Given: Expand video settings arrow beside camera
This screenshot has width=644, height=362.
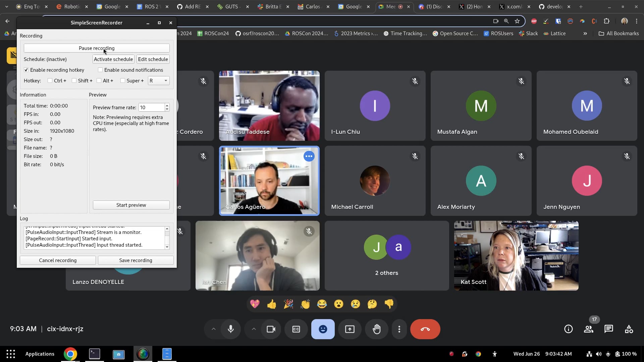Looking at the screenshot, I should (x=254, y=329).
